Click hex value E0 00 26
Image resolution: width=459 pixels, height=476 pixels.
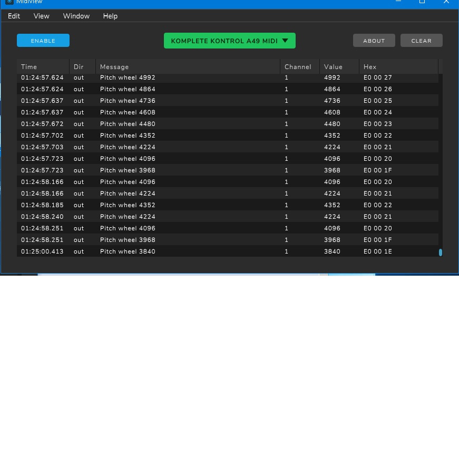(378, 89)
